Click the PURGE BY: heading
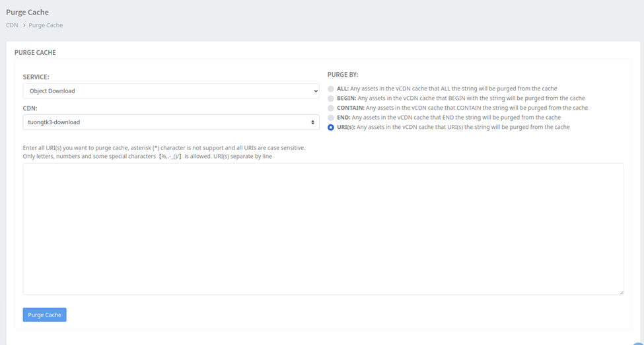 pyautogui.click(x=343, y=75)
